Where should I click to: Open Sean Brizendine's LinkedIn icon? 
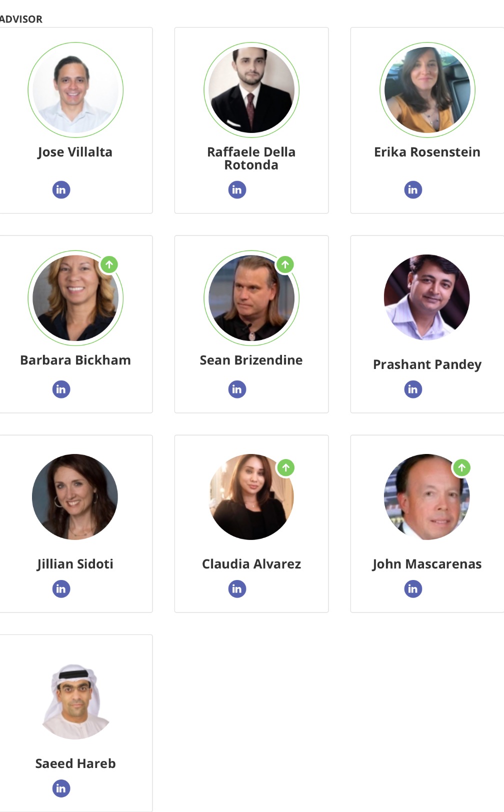[x=237, y=389]
